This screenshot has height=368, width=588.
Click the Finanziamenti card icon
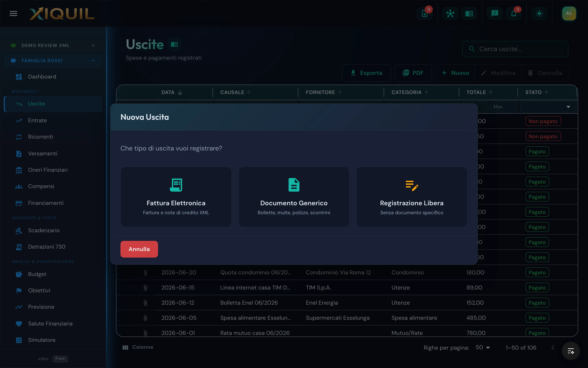pyautogui.click(x=19, y=203)
